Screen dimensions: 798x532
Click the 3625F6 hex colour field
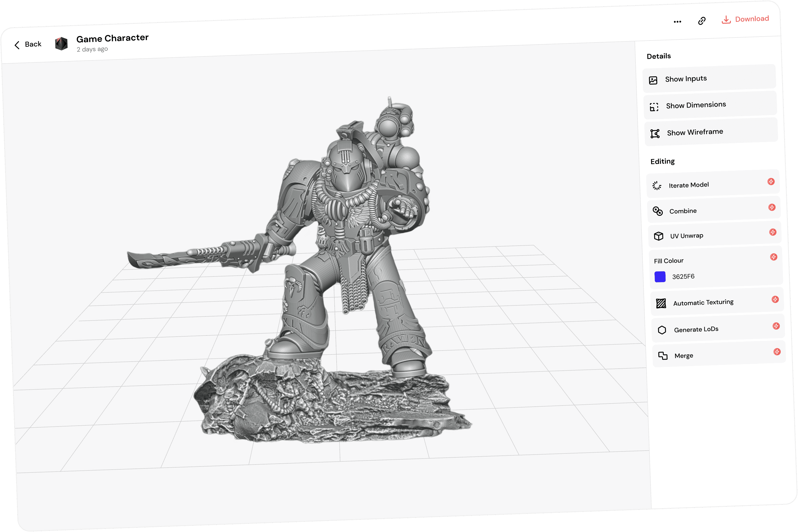(683, 276)
